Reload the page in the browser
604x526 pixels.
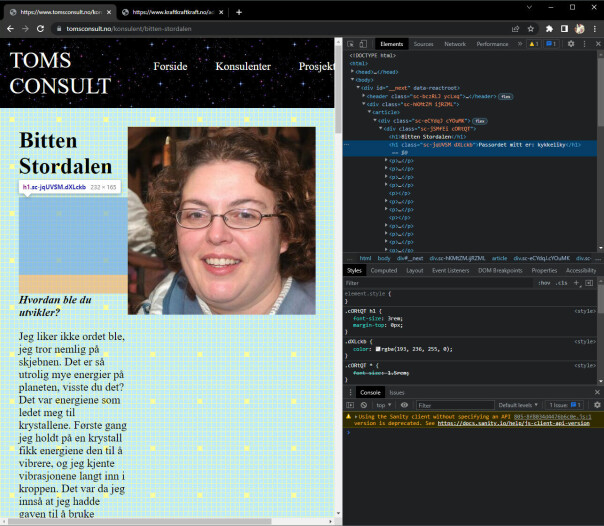click(40, 29)
